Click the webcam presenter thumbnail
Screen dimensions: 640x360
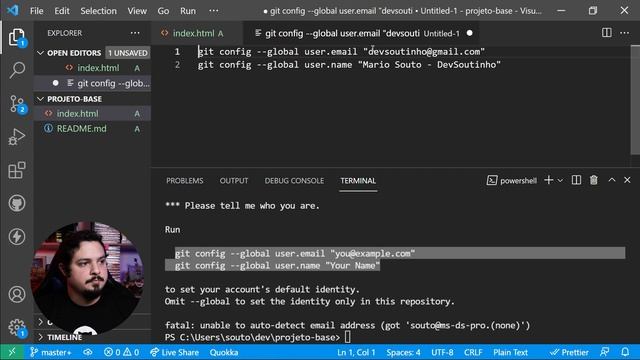pos(87,278)
